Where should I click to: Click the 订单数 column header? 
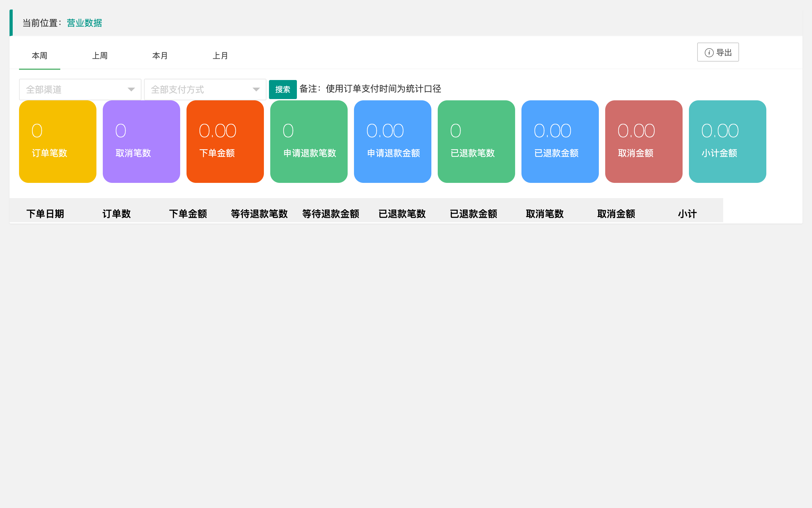tap(116, 214)
